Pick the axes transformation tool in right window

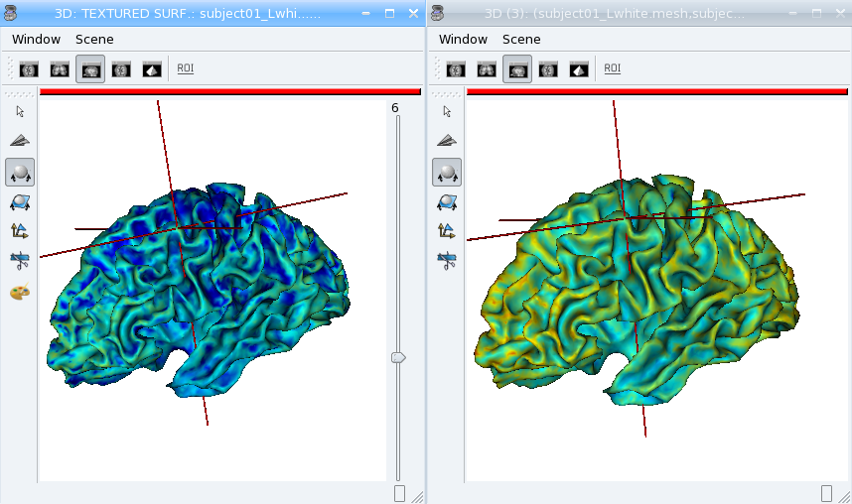[x=447, y=231]
